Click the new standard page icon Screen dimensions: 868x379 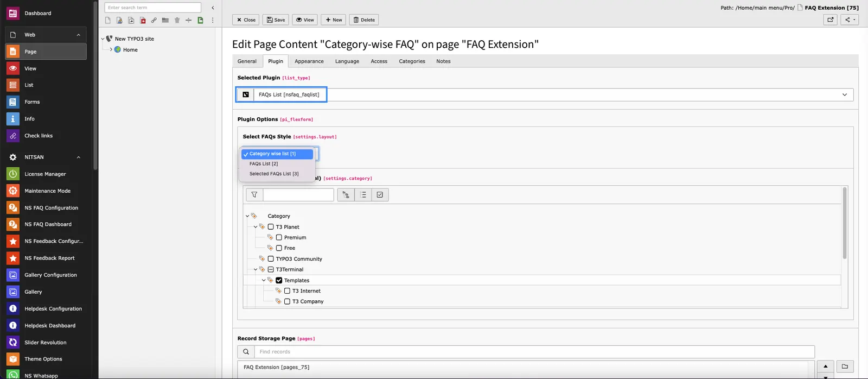(x=107, y=20)
